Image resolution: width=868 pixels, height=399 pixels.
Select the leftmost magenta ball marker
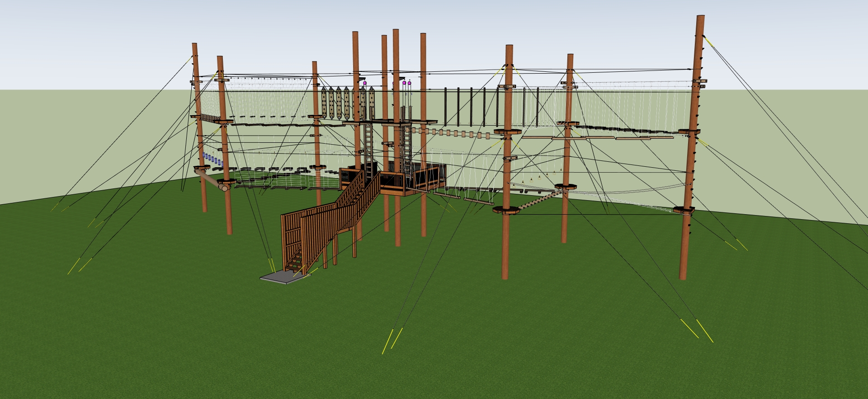pos(365,83)
